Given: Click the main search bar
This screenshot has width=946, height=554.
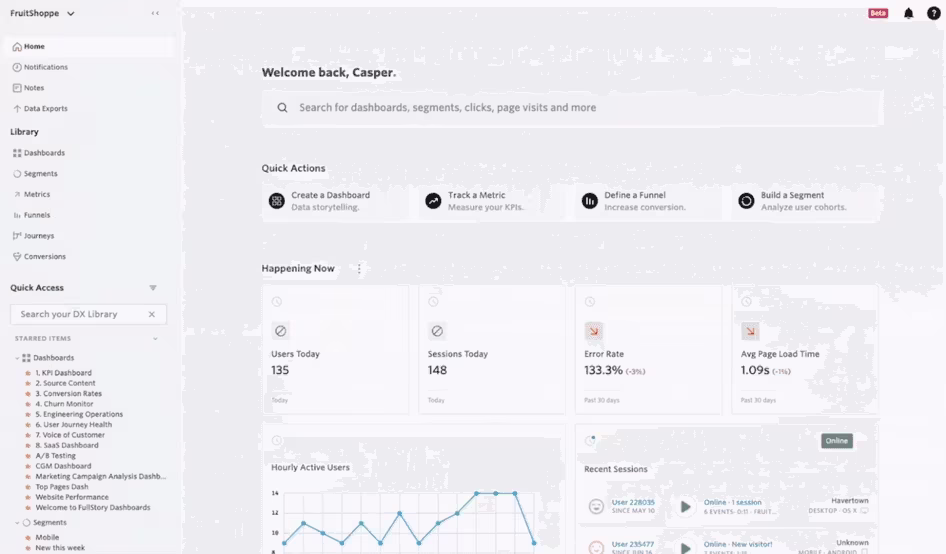Looking at the screenshot, I should point(572,107).
